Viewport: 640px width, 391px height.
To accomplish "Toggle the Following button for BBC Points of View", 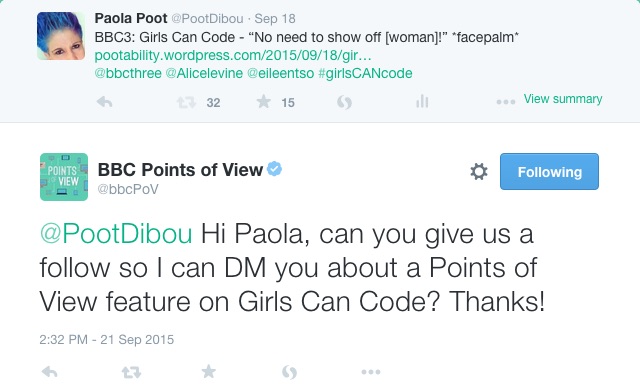I will [x=549, y=171].
